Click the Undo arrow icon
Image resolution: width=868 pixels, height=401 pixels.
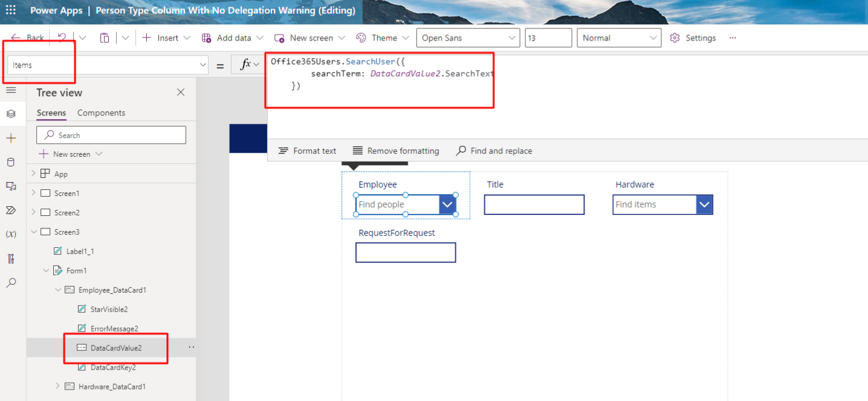62,37
